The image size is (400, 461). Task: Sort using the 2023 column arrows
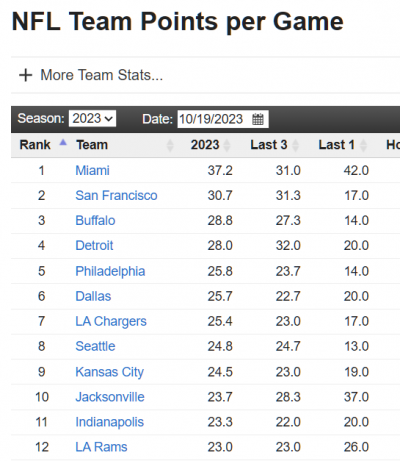click(x=227, y=145)
